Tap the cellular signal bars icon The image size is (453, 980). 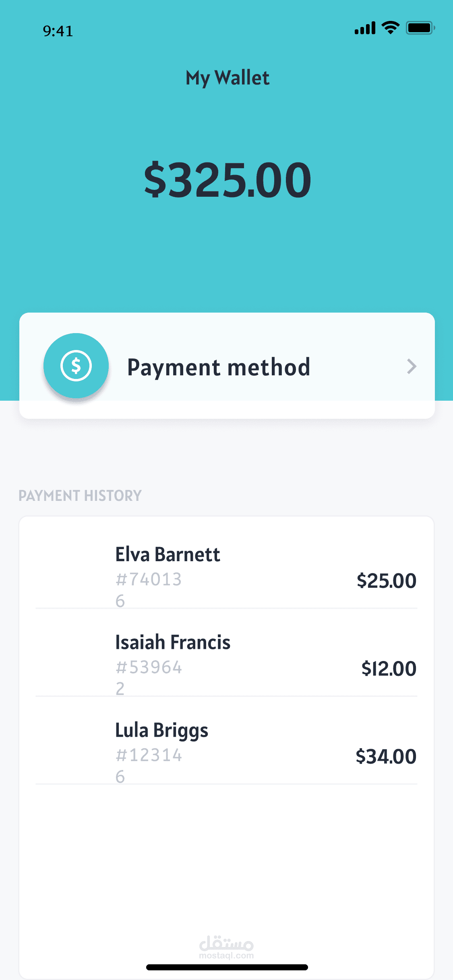pyautogui.click(x=365, y=28)
